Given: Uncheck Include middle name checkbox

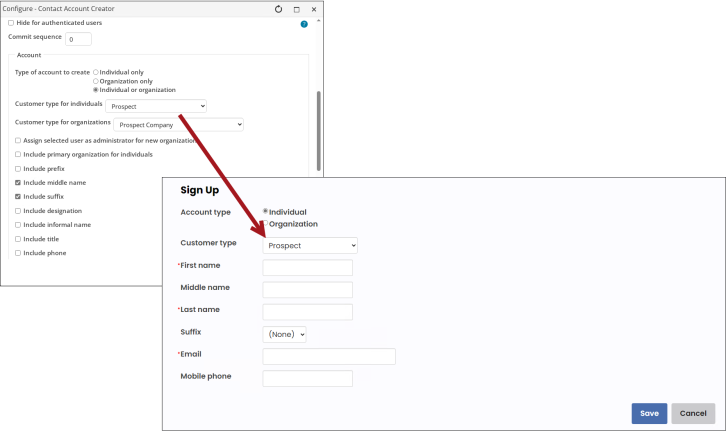Looking at the screenshot, I should tap(18, 182).
